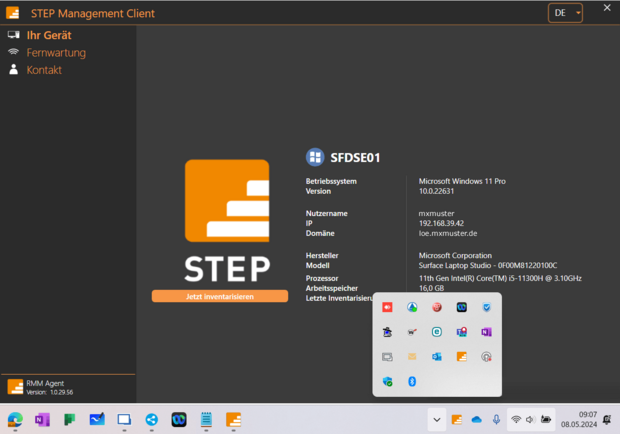Open the Fernwartung section
The width and height of the screenshot is (620, 434).
(56, 53)
